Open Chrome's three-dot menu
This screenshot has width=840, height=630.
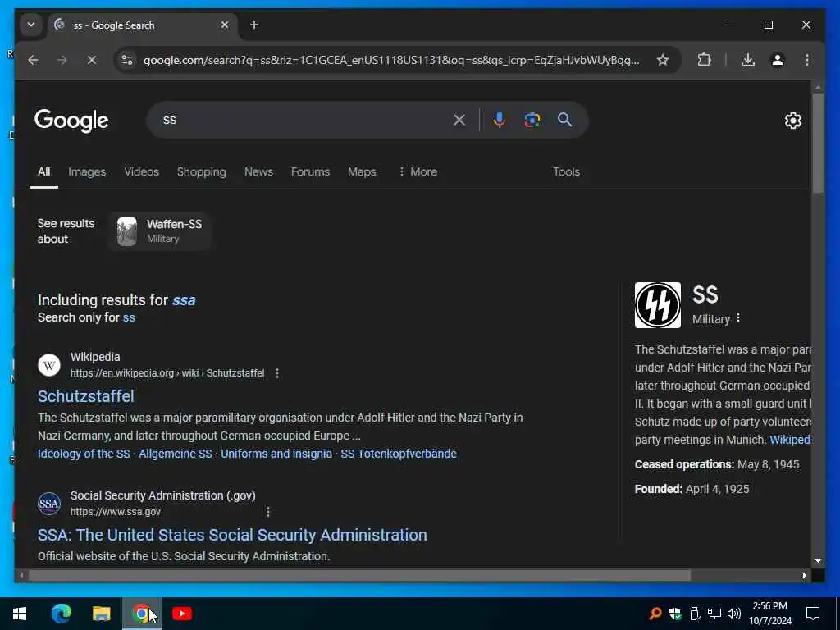pos(807,60)
